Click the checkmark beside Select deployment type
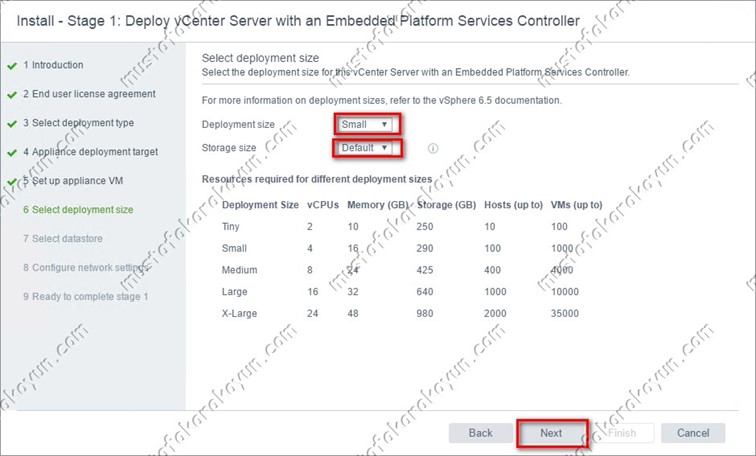The width and height of the screenshot is (756, 456). click(12, 124)
